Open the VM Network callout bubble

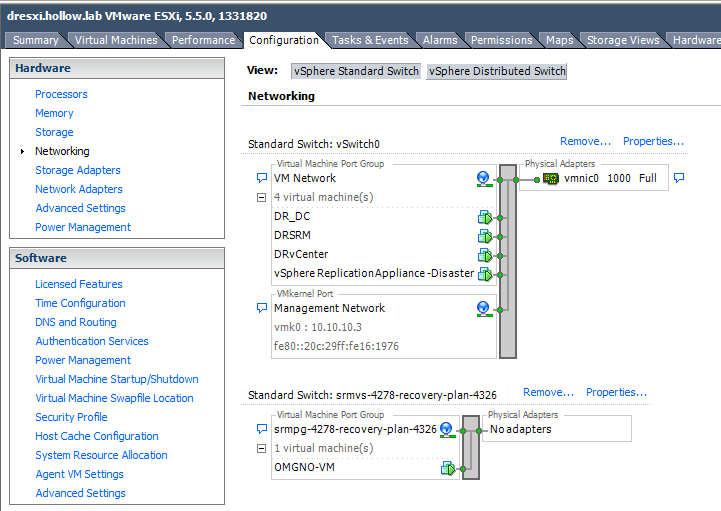(262, 178)
